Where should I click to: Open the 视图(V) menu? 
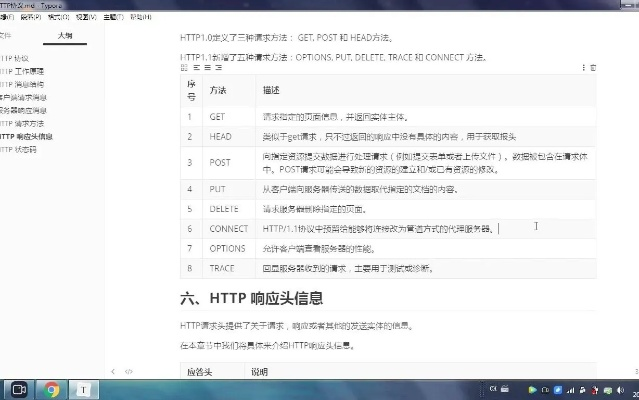(86, 17)
